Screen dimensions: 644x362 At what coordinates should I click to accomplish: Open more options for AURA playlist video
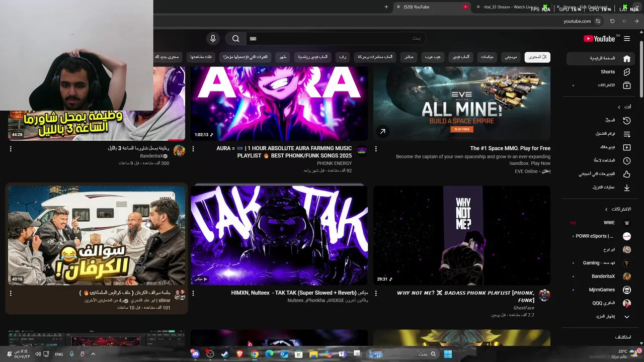tap(193, 149)
